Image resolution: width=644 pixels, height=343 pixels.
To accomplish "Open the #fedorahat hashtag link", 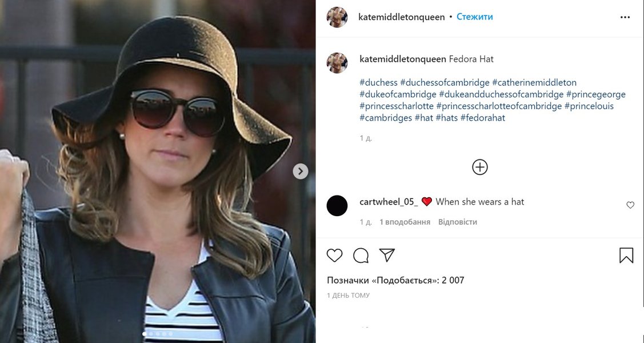I will [483, 118].
